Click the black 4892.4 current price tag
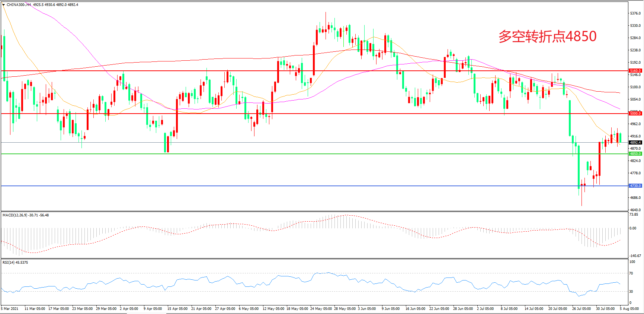The height and width of the screenshot is (314, 644). [x=635, y=143]
